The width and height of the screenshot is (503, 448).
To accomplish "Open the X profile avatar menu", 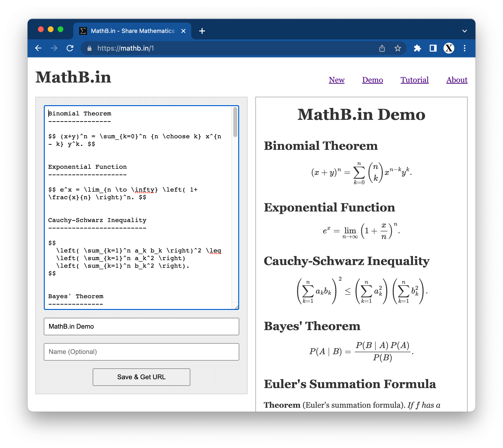I will point(449,48).
